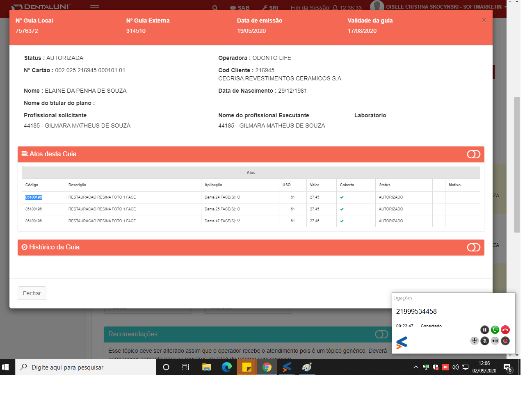Viewport: 525px width, 420px height.
Task: Start recording with the red record icon
Action: 505,341
